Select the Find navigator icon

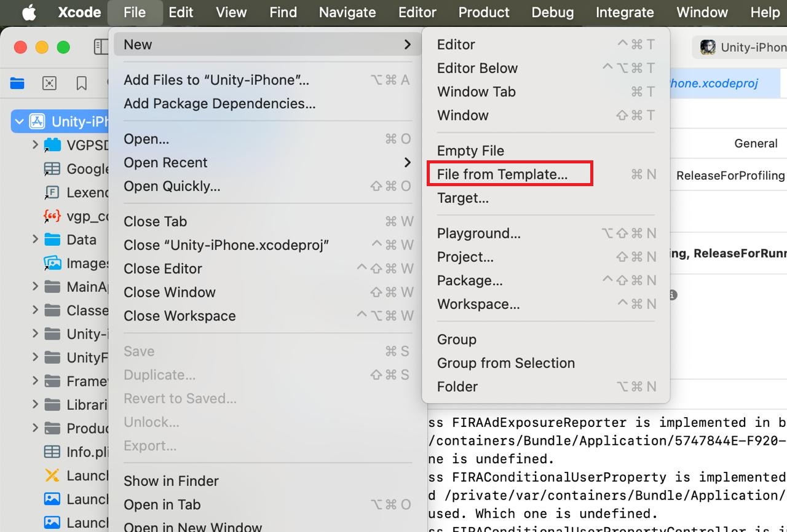tap(49, 83)
